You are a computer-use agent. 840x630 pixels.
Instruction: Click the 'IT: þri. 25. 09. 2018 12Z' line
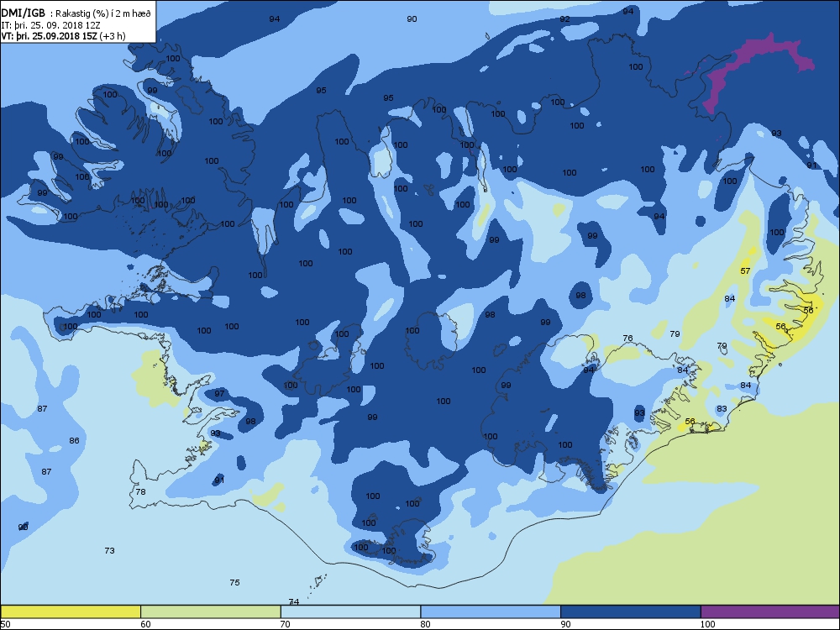coord(51,24)
